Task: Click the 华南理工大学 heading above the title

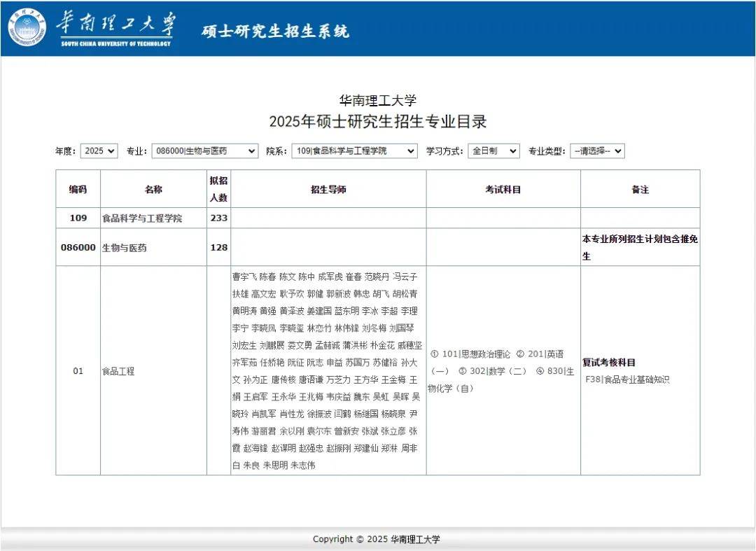Action: [x=377, y=100]
